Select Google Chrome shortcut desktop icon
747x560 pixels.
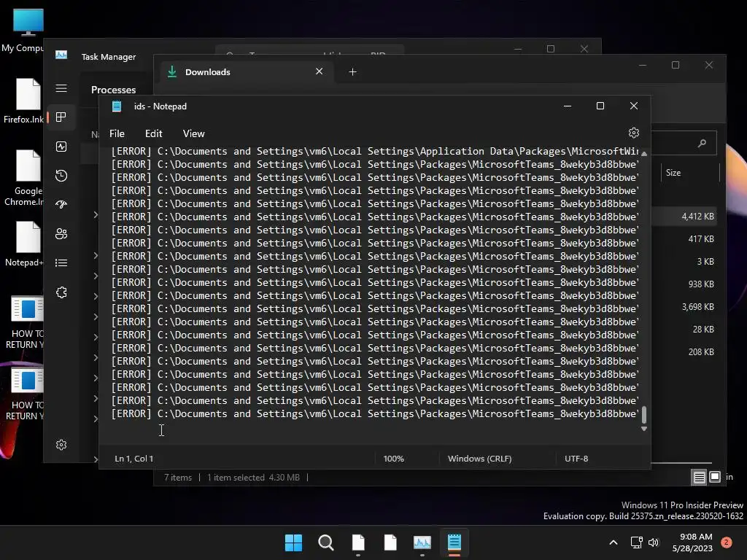pyautogui.click(x=24, y=178)
